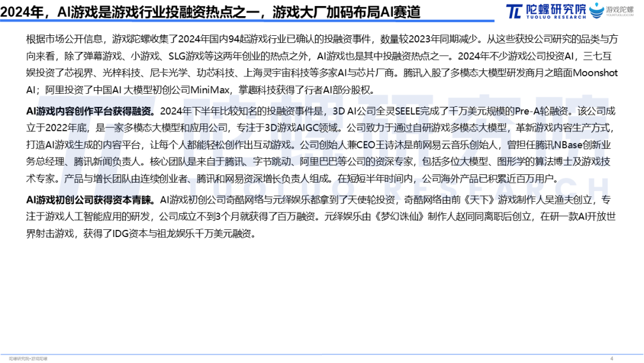Click the company name "尼卡光学"
The width and height of the screenshot is (644, 363).
click(x=169, y=73)
